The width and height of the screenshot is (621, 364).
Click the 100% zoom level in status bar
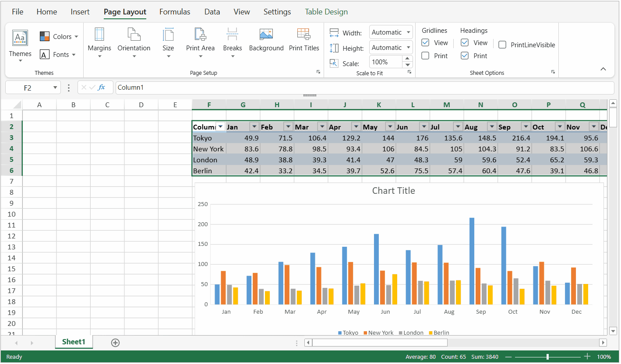[x=604, y=357]
